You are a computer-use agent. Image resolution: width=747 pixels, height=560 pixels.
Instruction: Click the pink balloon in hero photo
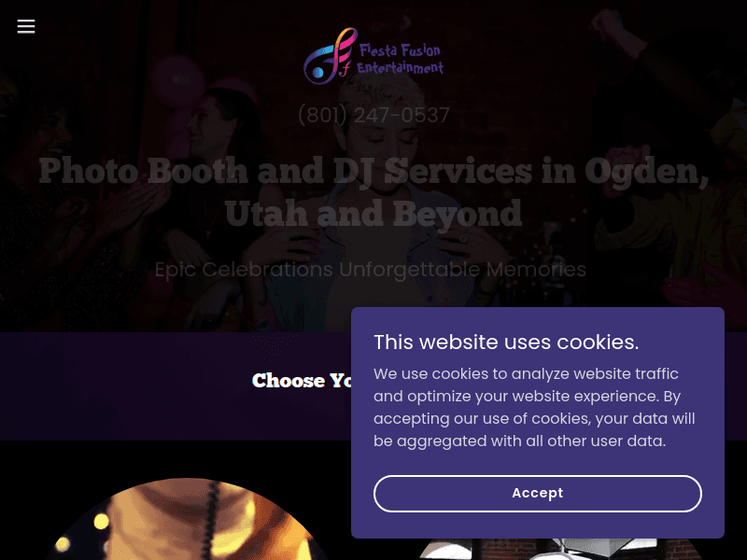tap(177, 81)
